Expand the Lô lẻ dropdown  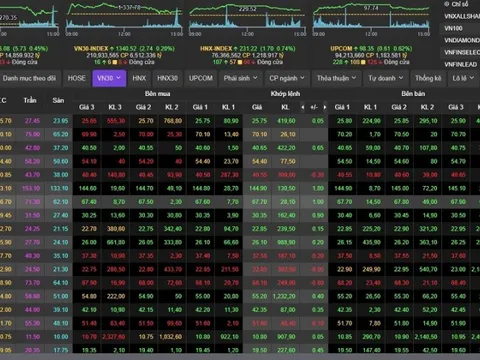[463, 78]
